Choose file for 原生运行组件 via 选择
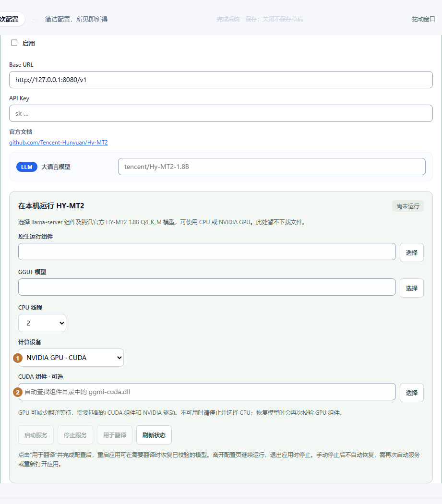 point(411,252)
